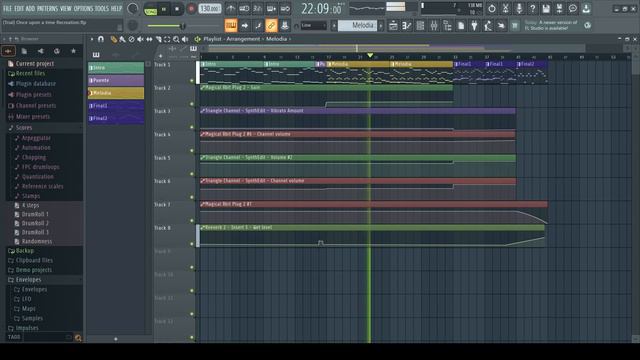The width and height of the screenshot is (640, 360).
Task: Open the plugin database plug icon
Action: tap(474, 26)
